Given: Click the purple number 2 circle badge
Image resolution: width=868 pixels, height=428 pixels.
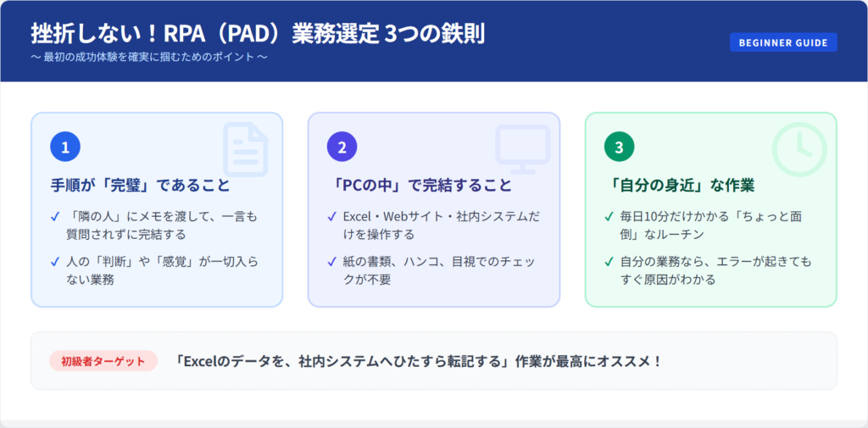Looking at the screenshot, I should click(x=342, y=147).
